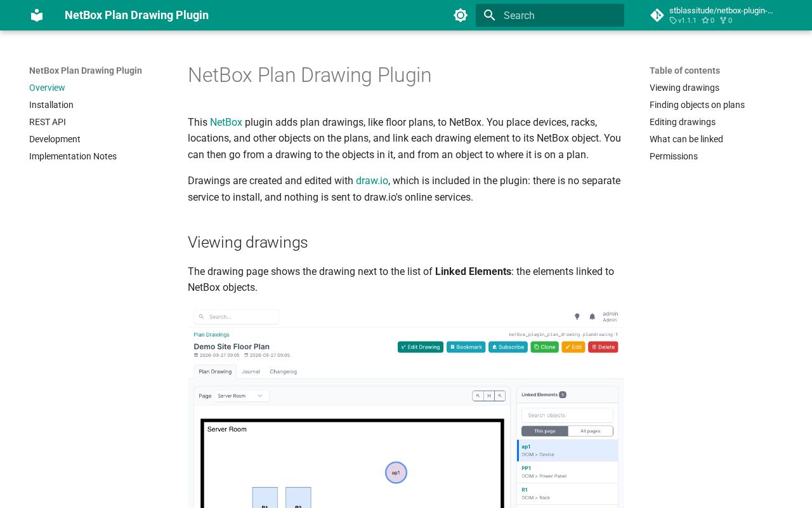This screenshot has height=508, width=812.
Task: Go to Implementation Notes page
Action: click(x=73, y=156)
